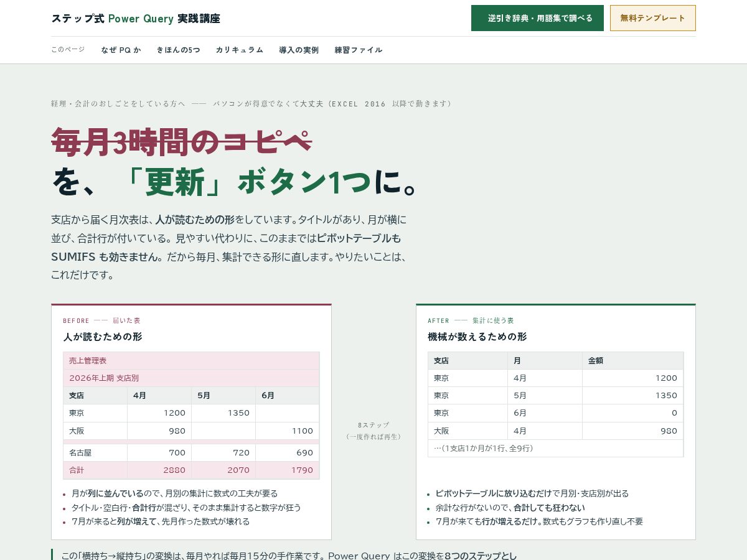Click the 名古屋 row label
The height and width of the screenshot is (560, 747).
(95, 453)
